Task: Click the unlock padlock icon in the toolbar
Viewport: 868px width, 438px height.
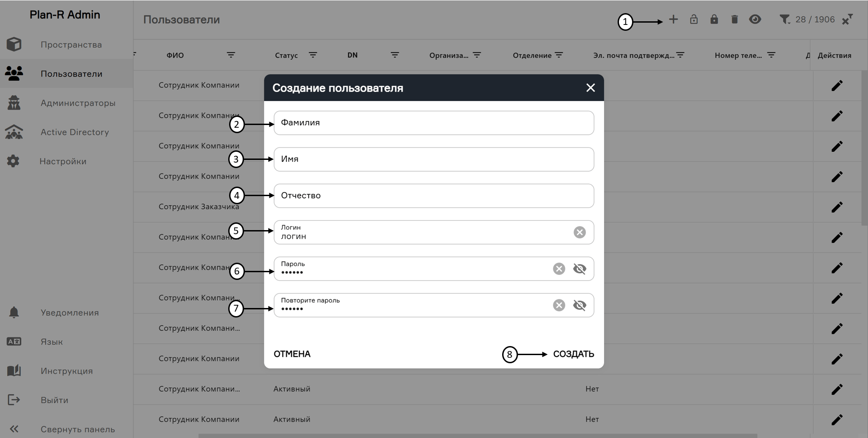Action: pyautogui.click(x=694, y=19)
